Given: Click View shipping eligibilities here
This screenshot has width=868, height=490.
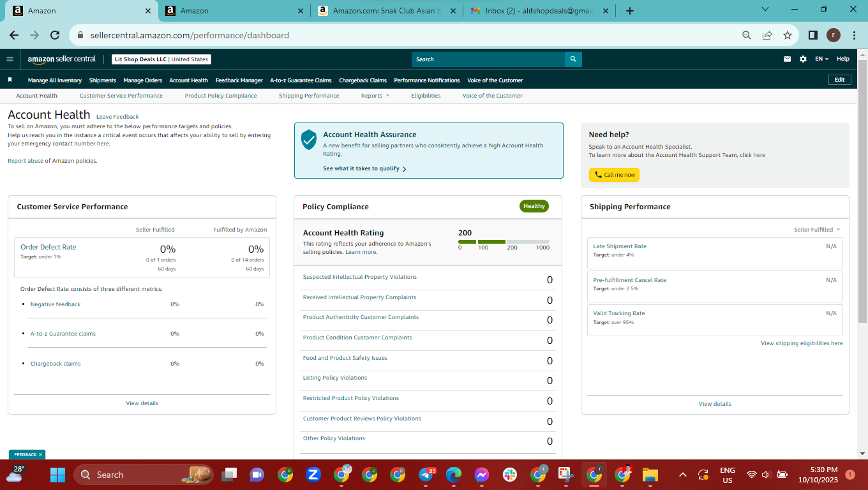Looking at the screenshot, I should [802, 343].
